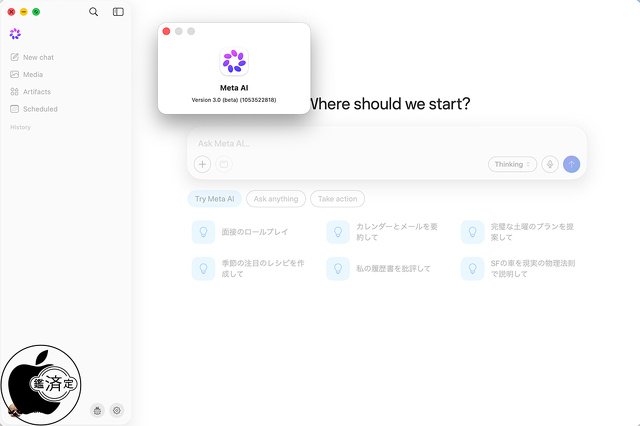
Task: Open the Thinking mode dropdown
Action: pyautogui.click(x=512, y=164)
